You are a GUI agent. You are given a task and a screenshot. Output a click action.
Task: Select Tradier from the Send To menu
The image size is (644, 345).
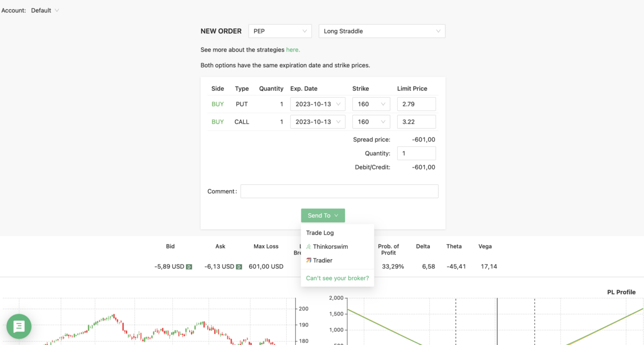[x=338, y=260]
